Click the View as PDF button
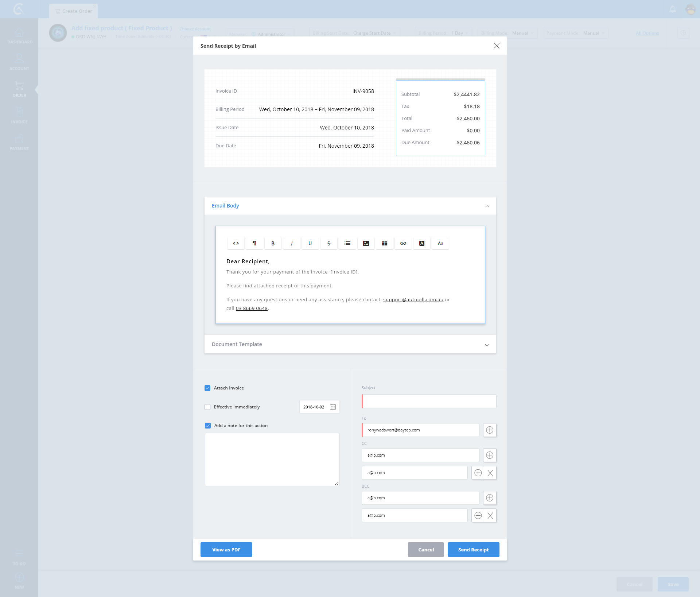Viewport: 700px width, 597px height. [226, 550]
